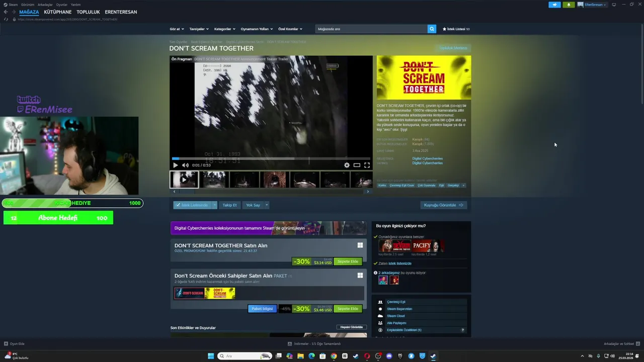
Task: Click Kuyruğu Görüntüle button
Action: pos(443,205)
